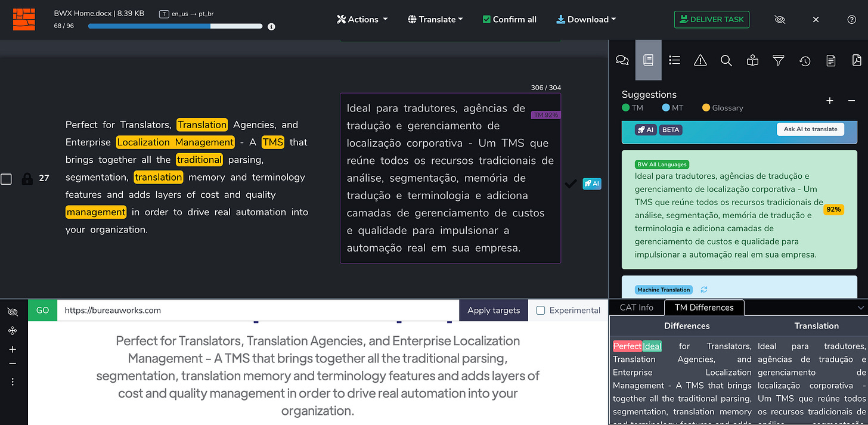Viewport: 868px width, 425px height.
Task: Click the confirm checkmark for segment 27
Action: (x=571, y=184)
